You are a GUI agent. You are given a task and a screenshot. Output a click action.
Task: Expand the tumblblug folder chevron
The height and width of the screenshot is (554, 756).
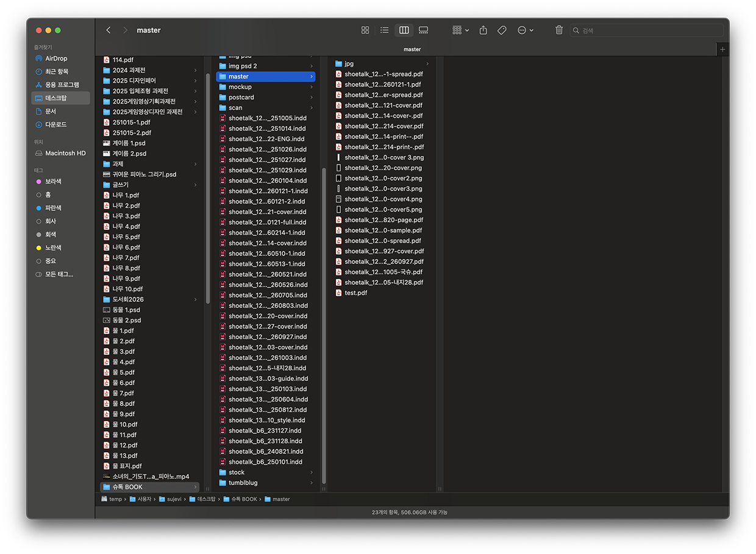[x=312, y=483]
